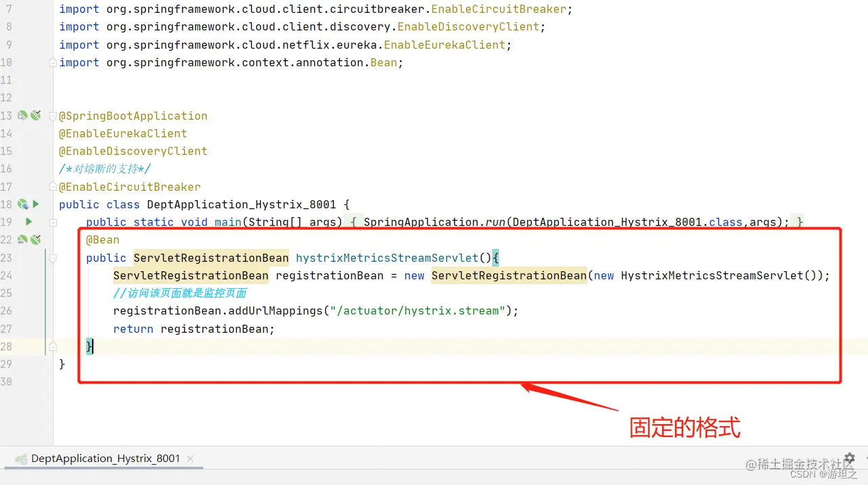Viewport: 868px width, 485px height.
Task: Click HystrixMetricsStreamServlet constructor on line 24
Action: click(712, 275)
